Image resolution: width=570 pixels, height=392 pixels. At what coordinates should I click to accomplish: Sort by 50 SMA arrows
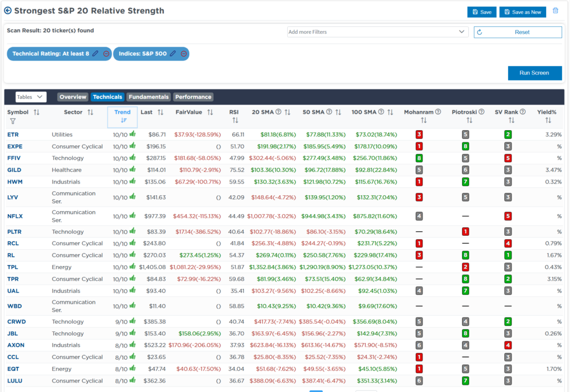coord(338,112)
